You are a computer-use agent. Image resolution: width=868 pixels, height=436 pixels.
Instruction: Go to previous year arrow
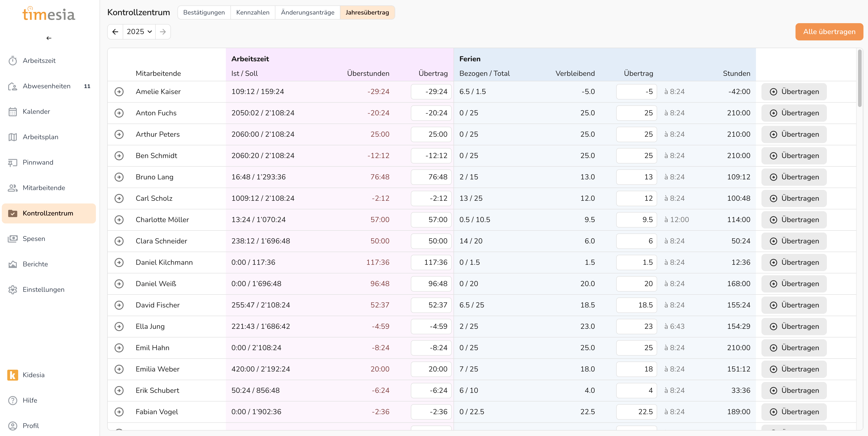(115, 32)
